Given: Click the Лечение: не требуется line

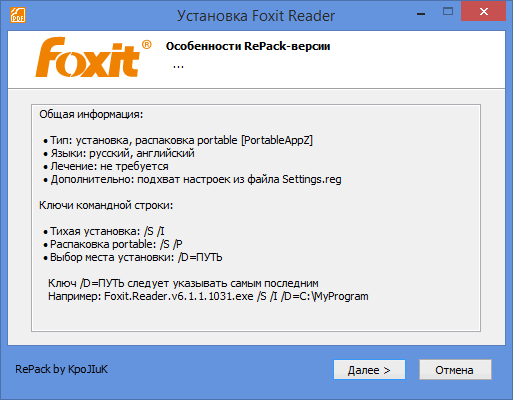Looking at the screenshot, I should point(106,166).
